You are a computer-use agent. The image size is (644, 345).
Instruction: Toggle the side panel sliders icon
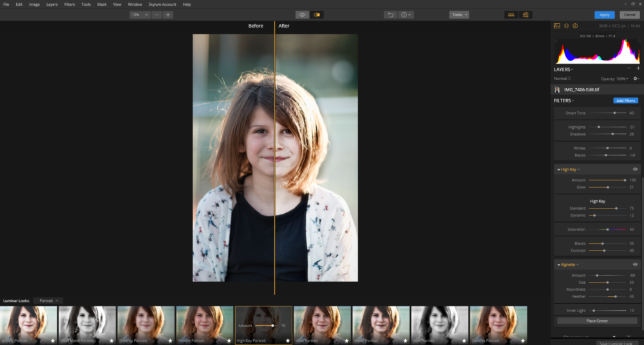(526, 15)
